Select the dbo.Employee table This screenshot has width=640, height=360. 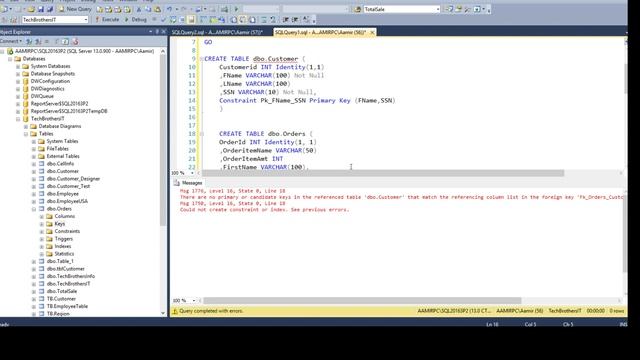(x=62, y=194)
